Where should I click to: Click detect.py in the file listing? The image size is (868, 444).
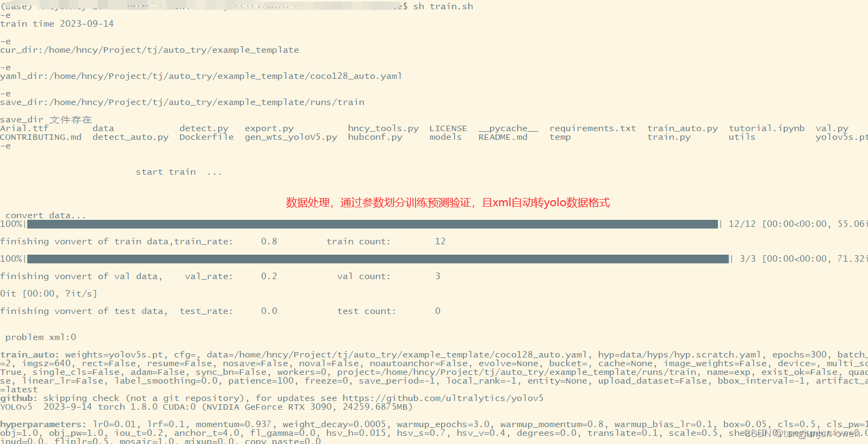pyautogui.click(x=204, y=128)
